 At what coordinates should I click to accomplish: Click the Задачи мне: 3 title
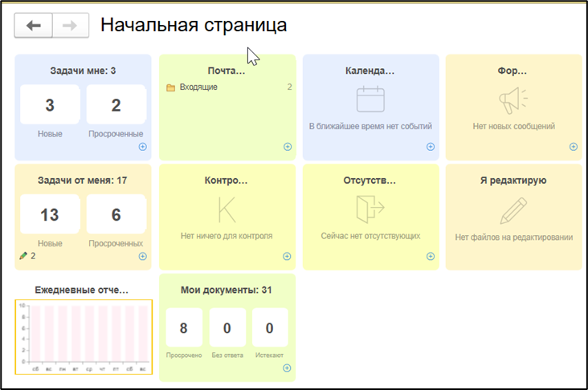point(83,71)
